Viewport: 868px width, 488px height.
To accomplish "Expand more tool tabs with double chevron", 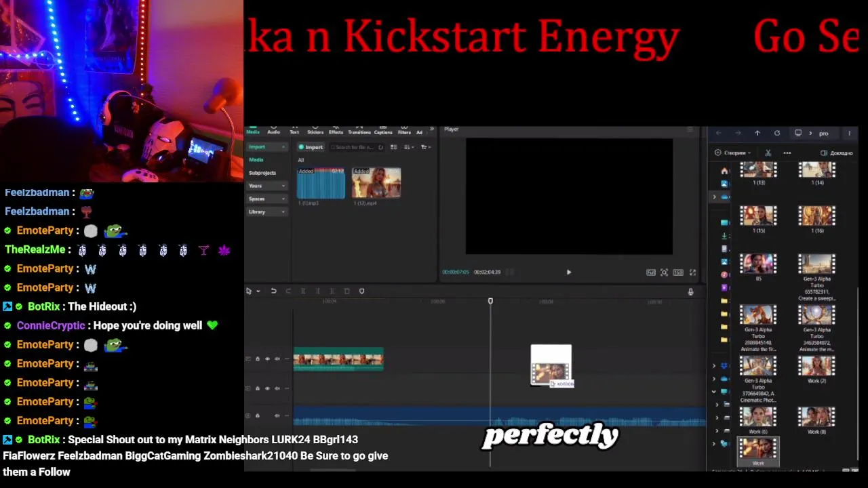I will (432, 129).
